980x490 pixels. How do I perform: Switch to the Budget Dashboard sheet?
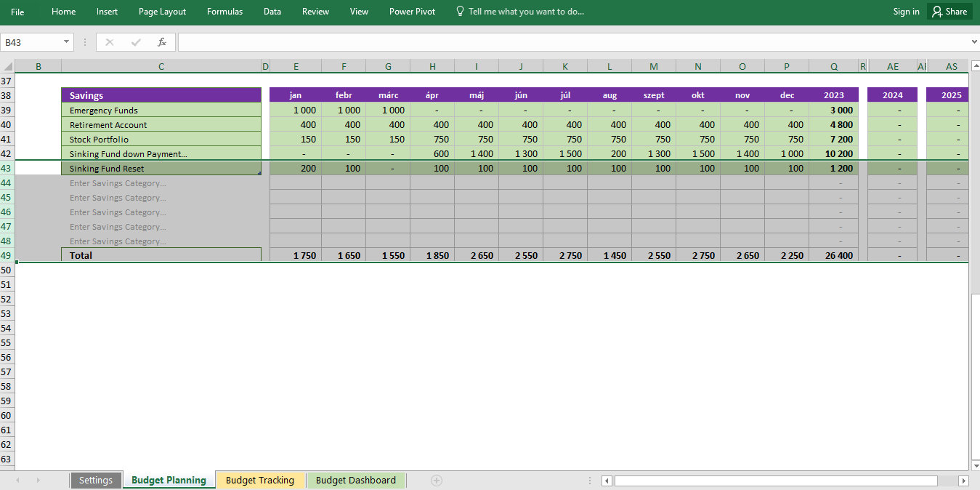click(x=356, y=480)
